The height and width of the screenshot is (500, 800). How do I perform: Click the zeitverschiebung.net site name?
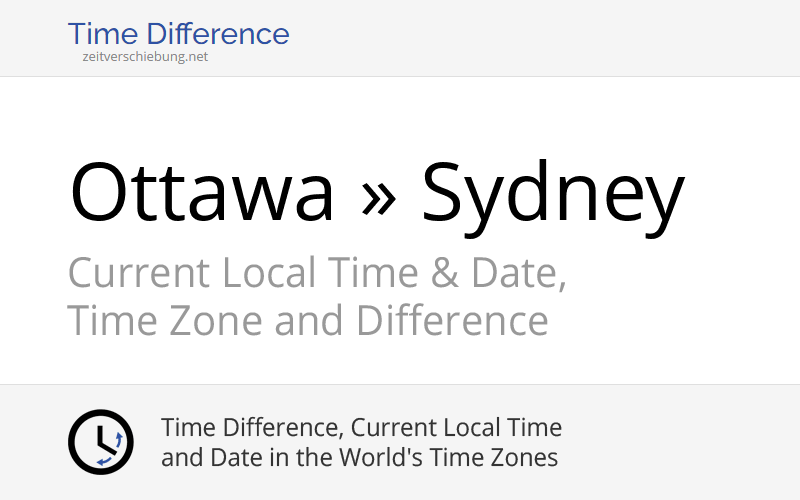pyautogui.click(x=145, y=57)
